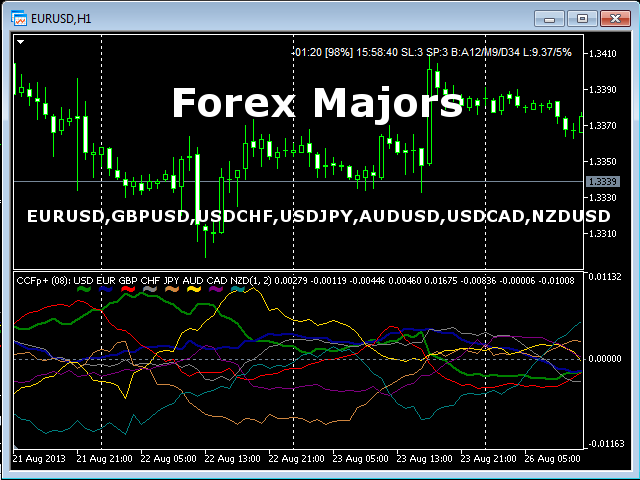Click the 1.3410 level on price scale

603,53
